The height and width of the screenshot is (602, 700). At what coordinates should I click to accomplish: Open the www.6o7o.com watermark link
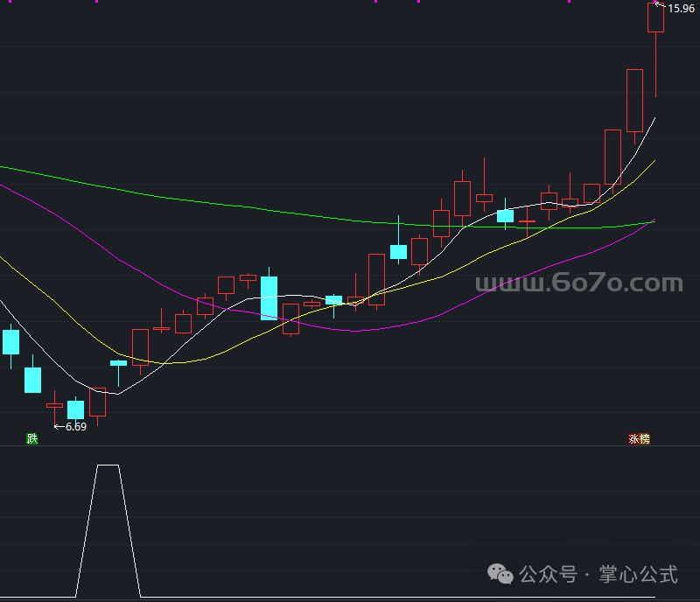(x=578, y=283)
